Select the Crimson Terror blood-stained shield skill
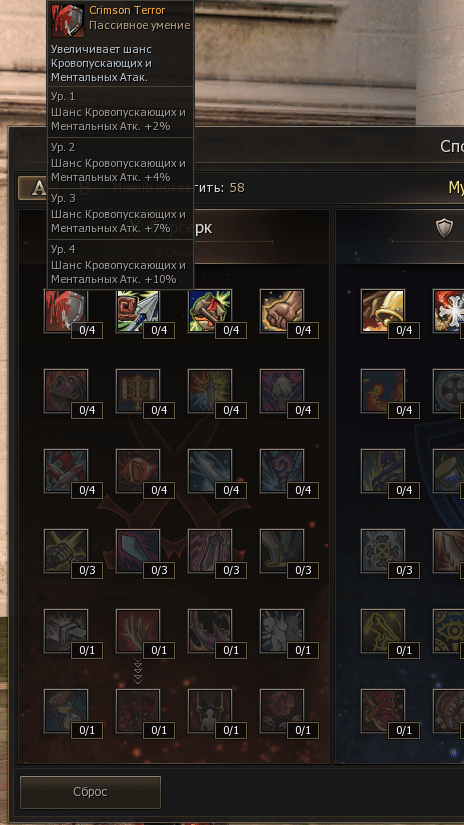 point(66,311)
